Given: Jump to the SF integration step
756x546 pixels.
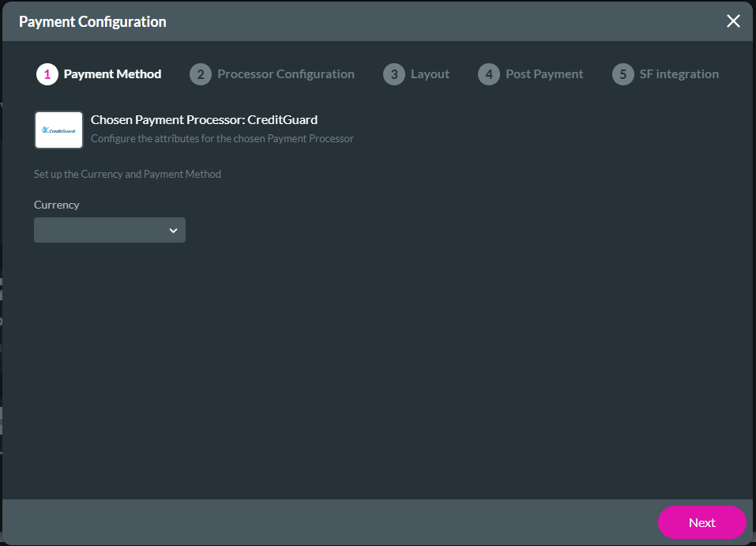Looking at the screenshot, I should coord(679,74).
